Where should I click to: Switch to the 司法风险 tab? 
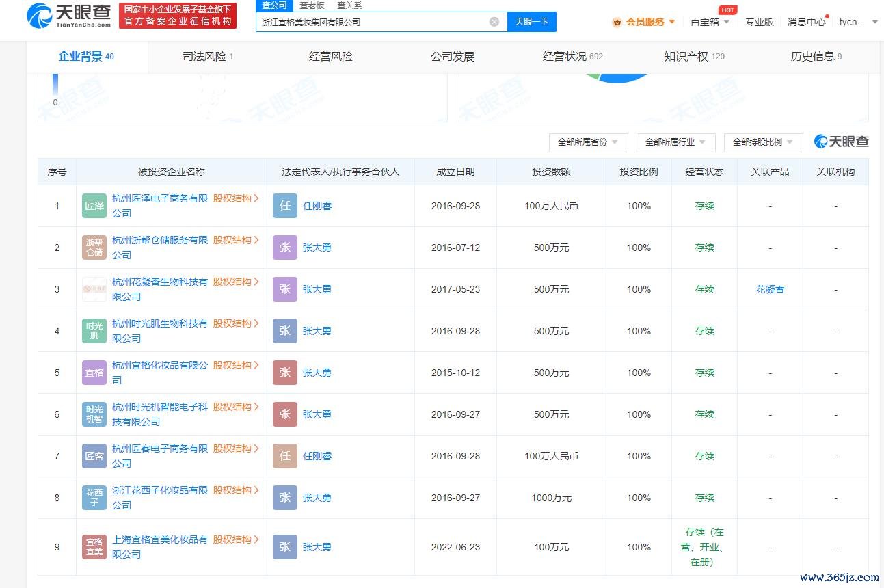click(x=208, y=57)
